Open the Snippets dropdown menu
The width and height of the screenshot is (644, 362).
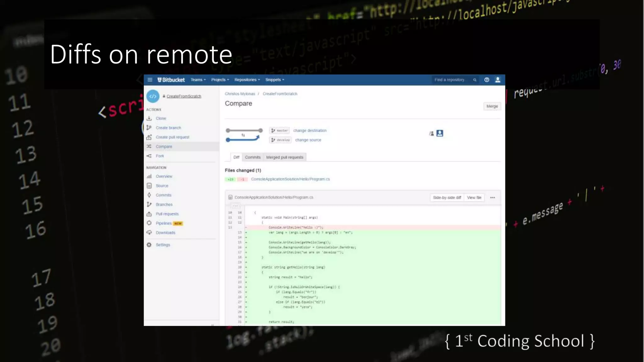(x=275, y=80)
